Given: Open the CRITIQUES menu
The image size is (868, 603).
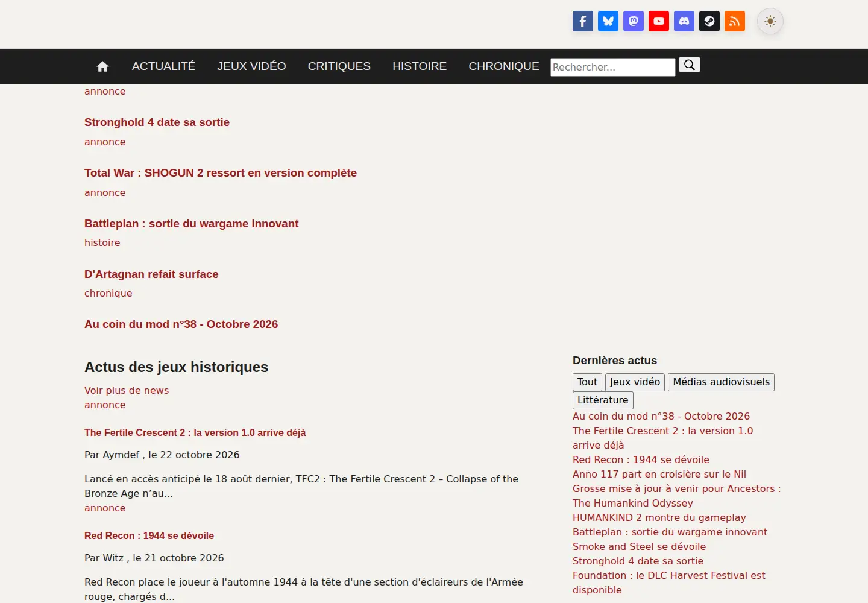Looking at the screenshot, I should 339,66.
